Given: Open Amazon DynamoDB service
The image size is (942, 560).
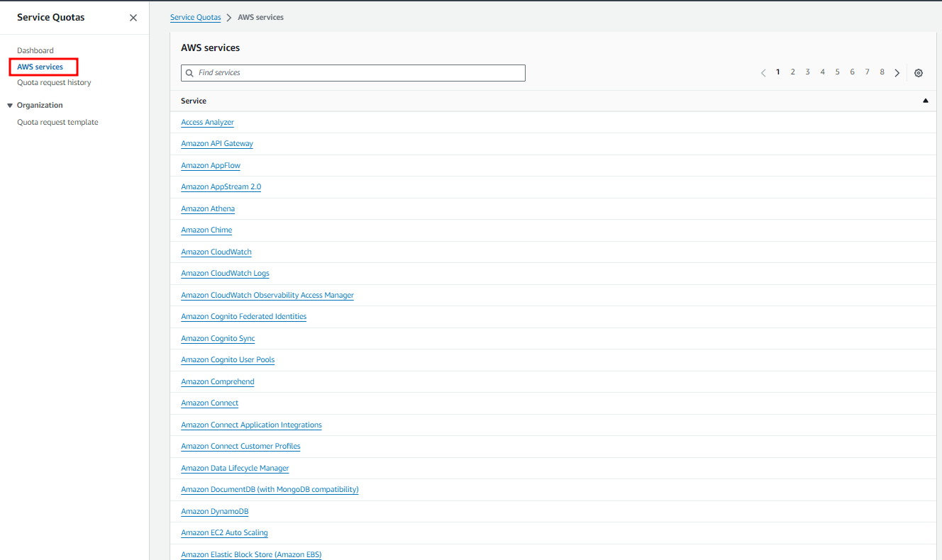Looking at the screenshot, I should 215,511.
